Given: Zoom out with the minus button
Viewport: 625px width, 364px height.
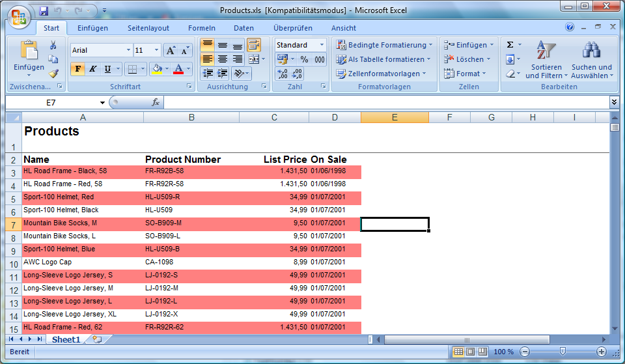Looking at the screenshot, I should pyautogui.click(x=525, y=352).
